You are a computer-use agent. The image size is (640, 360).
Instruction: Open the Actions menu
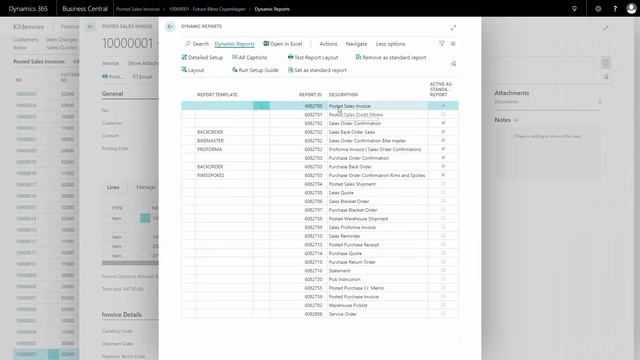(328, 44)
